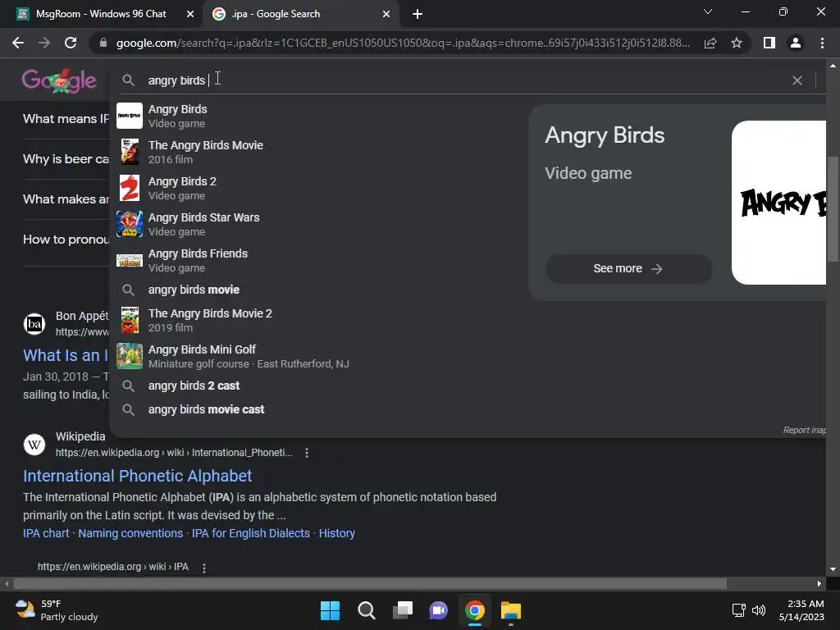Open File Explorer on the taskbar

[510, 610]
